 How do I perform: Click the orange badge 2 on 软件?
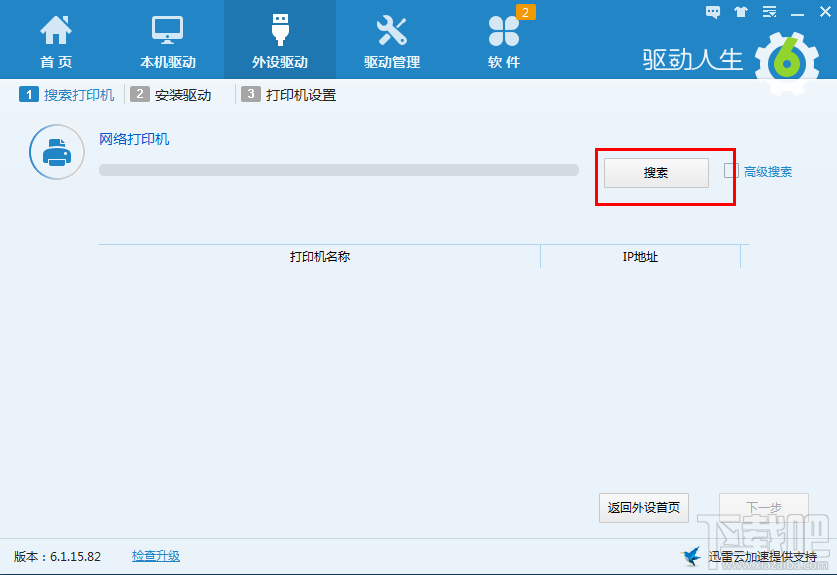point(526,12)
